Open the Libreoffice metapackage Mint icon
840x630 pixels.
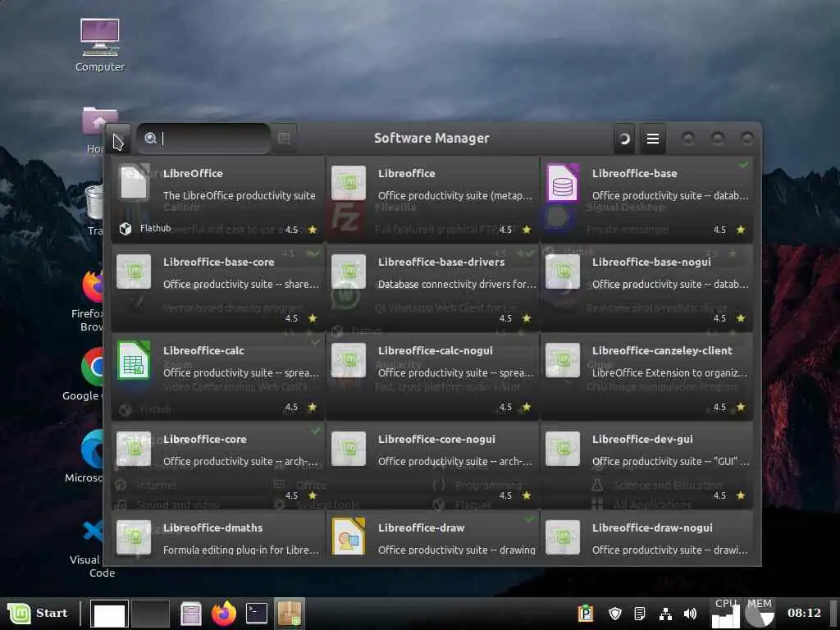click(348, 183)
